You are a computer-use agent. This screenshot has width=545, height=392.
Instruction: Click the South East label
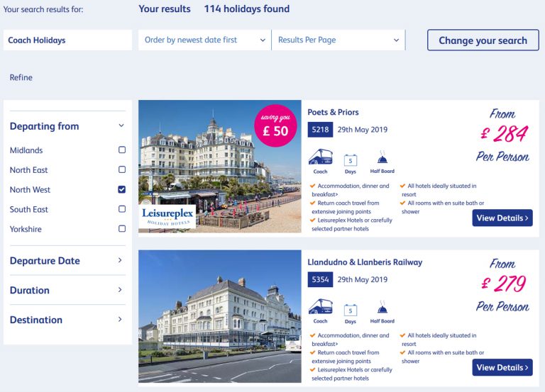tap(29, 209)
